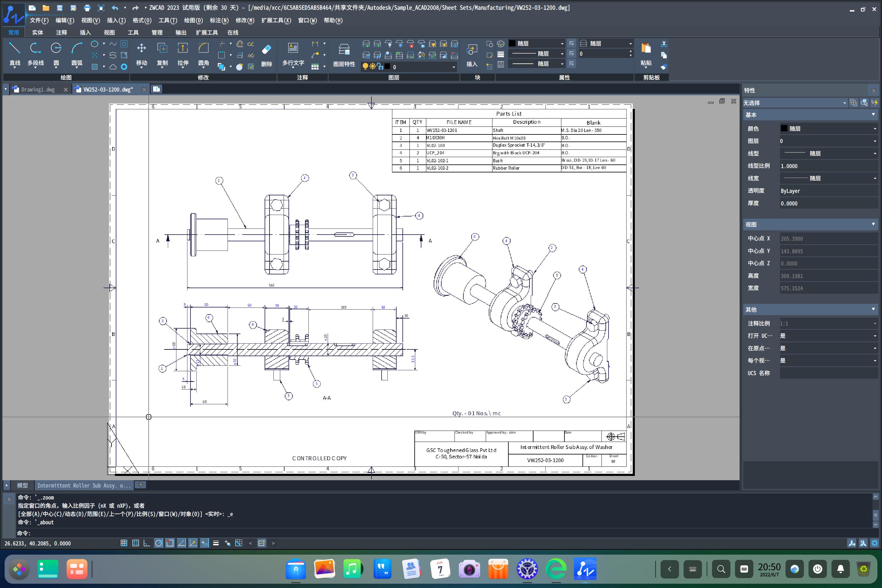Open the 格式(O) menu
Screen dimensions: 882x588
[x=142, y=20]
